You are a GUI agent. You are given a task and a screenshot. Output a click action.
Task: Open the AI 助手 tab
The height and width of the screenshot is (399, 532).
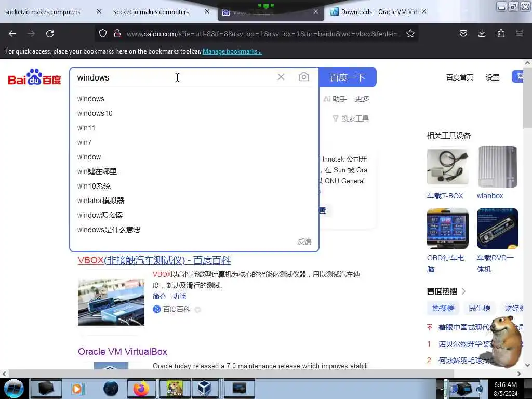click(335, 99)
